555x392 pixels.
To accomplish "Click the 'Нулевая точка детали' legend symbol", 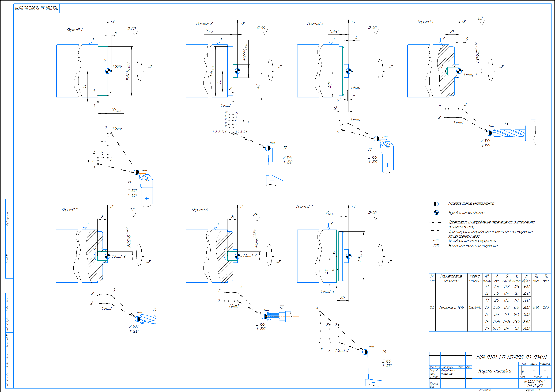I will [436, 213].
